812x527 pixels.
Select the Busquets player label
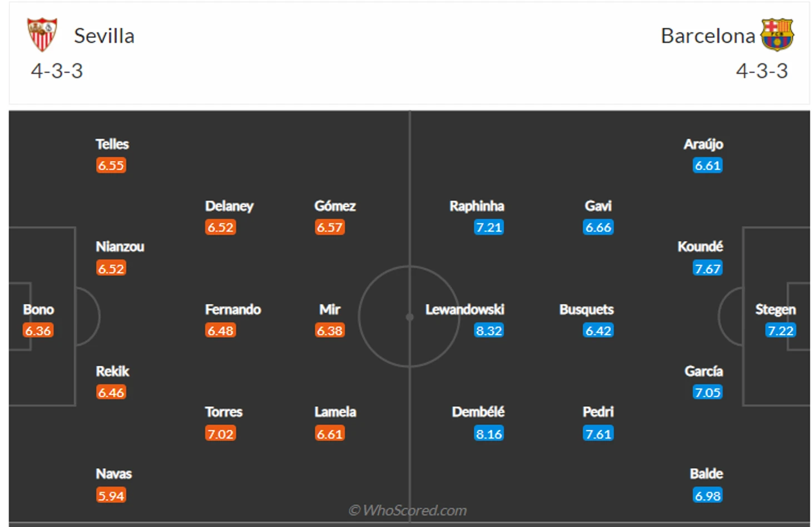click(586, 310)
